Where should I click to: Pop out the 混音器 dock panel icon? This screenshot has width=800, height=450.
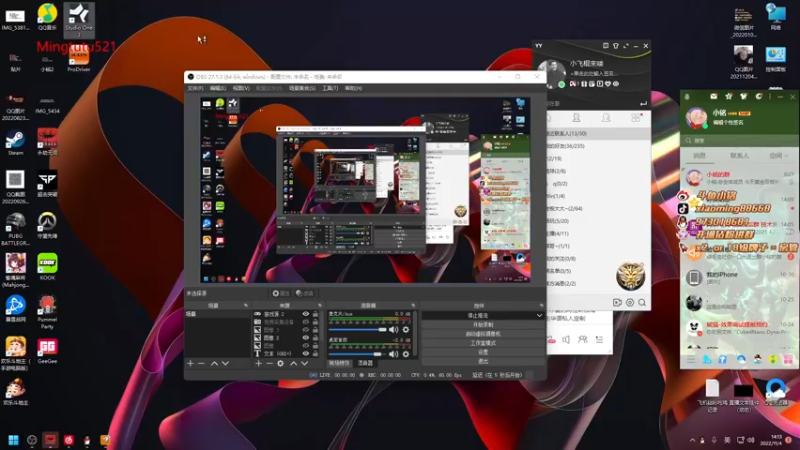(x=413, y=306)
